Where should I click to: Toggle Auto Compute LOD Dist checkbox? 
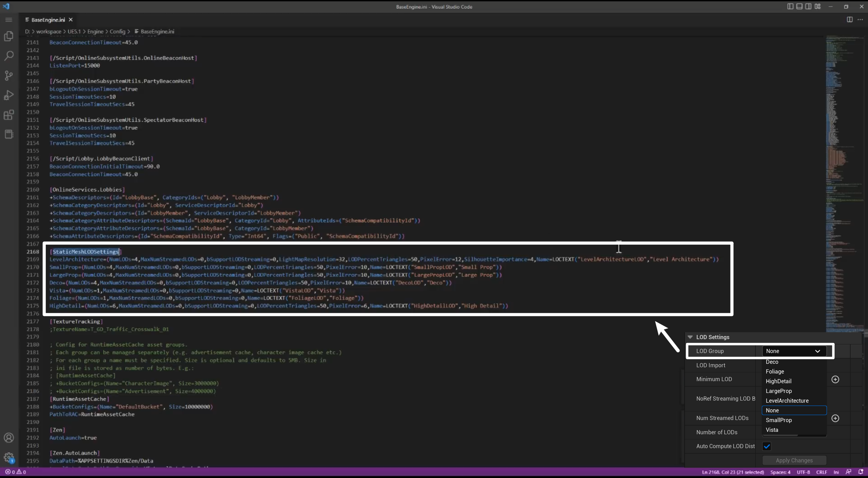767,446
